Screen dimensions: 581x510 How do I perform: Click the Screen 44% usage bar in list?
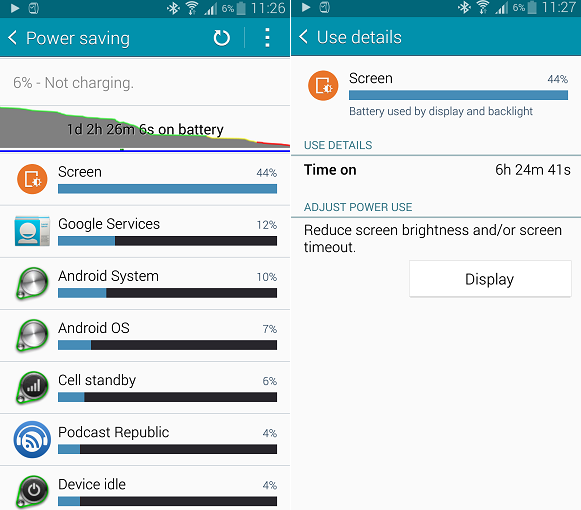(x=167, y=189)
